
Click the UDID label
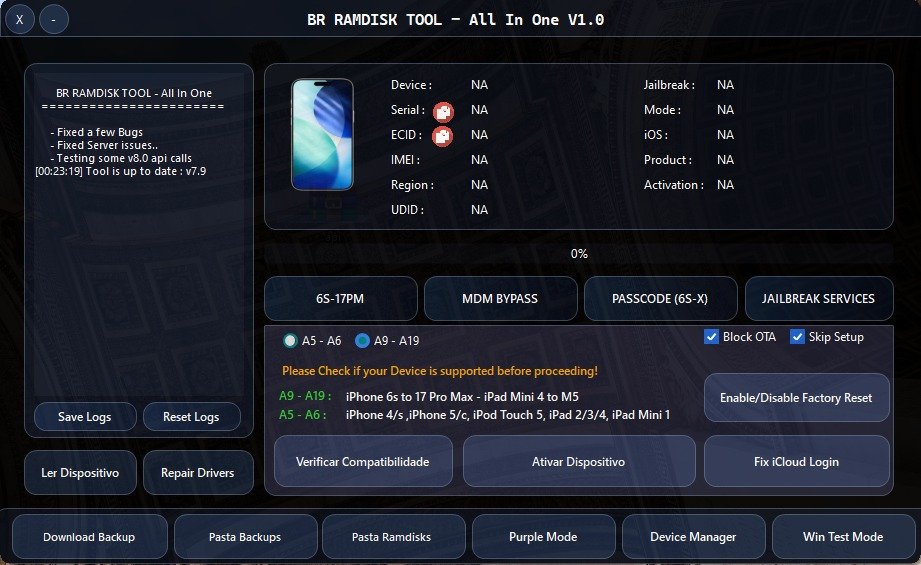[x=407, y=210]
